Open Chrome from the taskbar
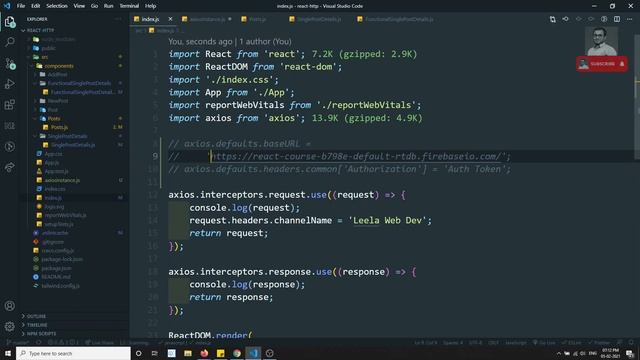 tap(237, 353)
